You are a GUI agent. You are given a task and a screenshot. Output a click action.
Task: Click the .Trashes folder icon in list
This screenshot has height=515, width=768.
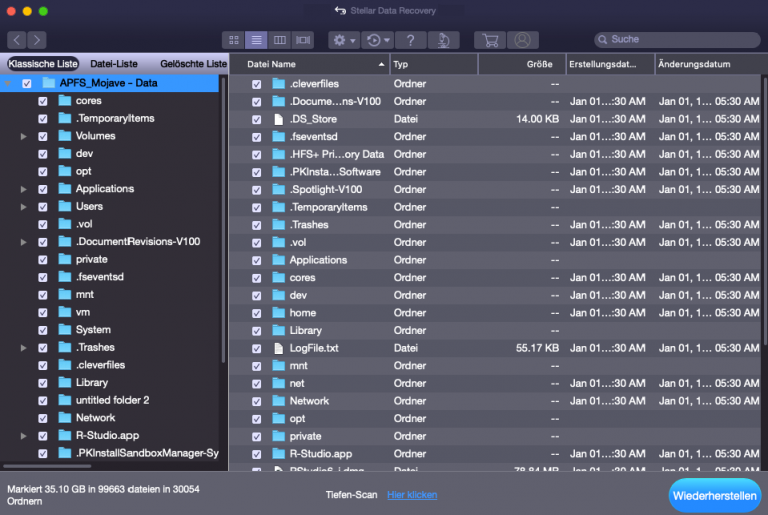click(279, 225)
